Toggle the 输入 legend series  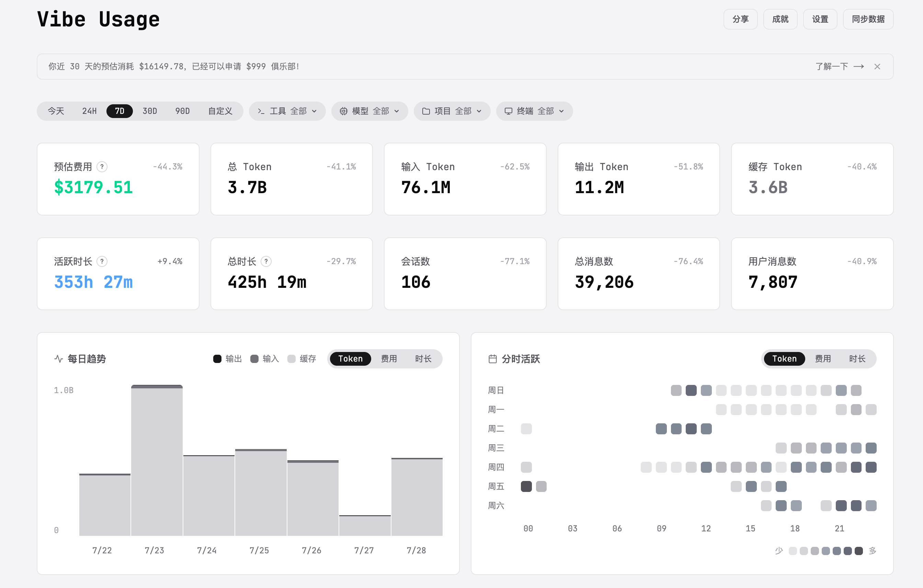[264, 358]
